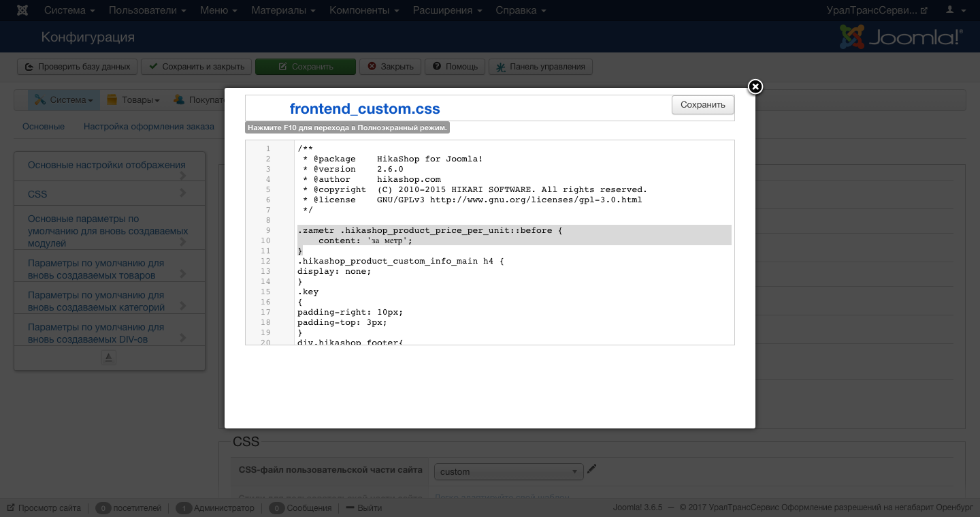Open the Система top menu
Viewport: 980px width, 517px height.
[x=69, y=10]
